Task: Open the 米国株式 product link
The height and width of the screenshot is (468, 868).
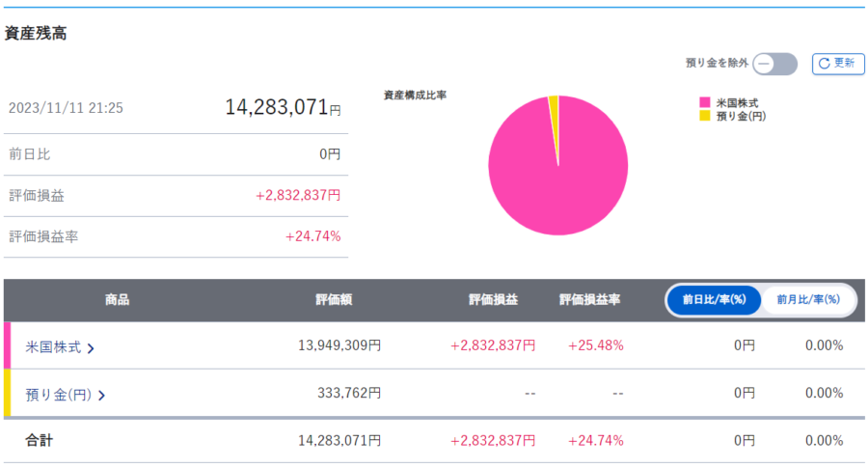Action: [x=53, y=346]
